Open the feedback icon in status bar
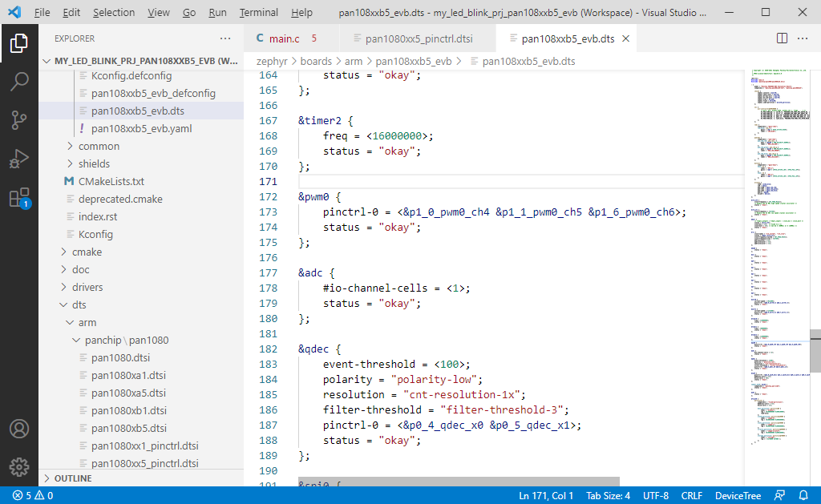 point(779,495)
